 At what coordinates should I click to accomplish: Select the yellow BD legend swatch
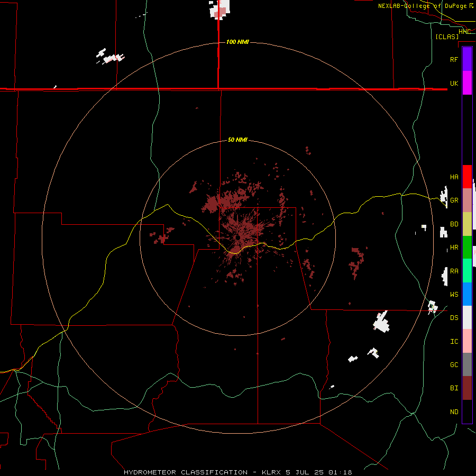coord(467,224)
